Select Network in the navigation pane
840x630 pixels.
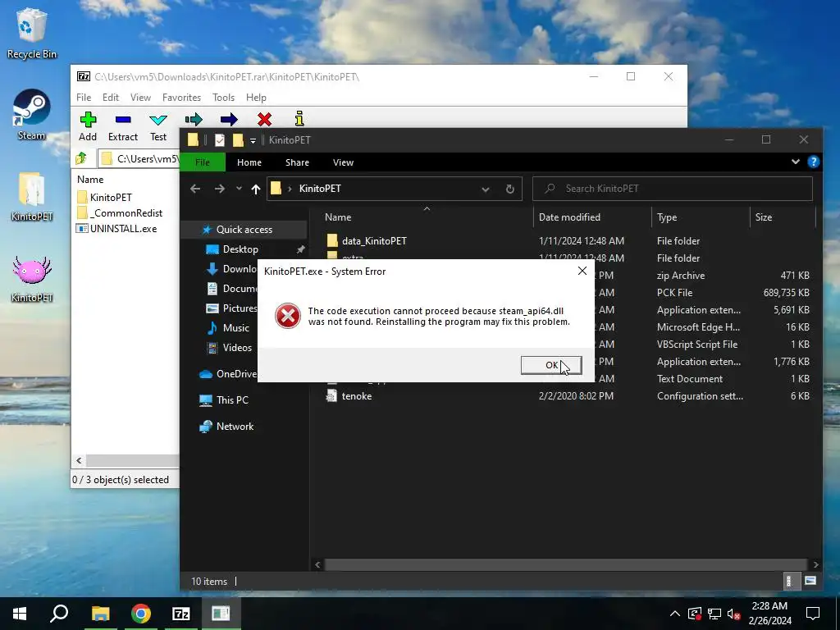(235, 427)
